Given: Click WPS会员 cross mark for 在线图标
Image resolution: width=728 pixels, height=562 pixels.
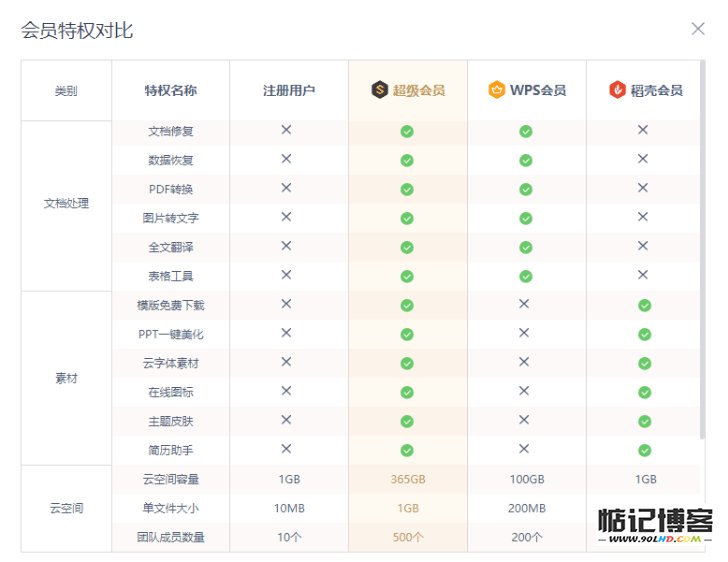Looking at the screenshot, I should (524, 391).
